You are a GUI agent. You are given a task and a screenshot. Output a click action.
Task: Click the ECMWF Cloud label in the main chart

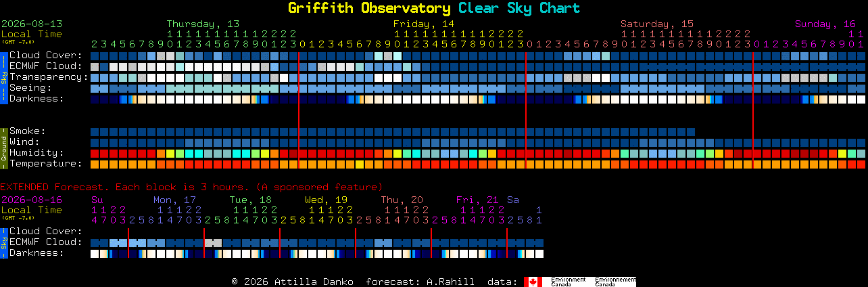pos(45,66)
